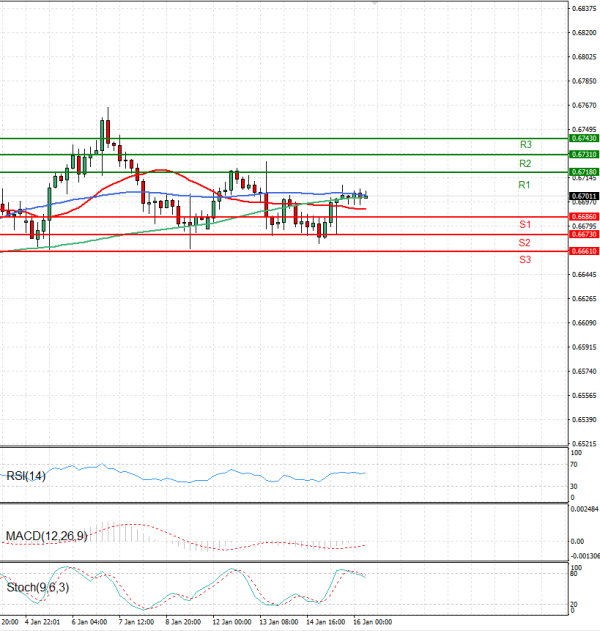Select the 0.67180 resistance price tag

pos(584,173)
